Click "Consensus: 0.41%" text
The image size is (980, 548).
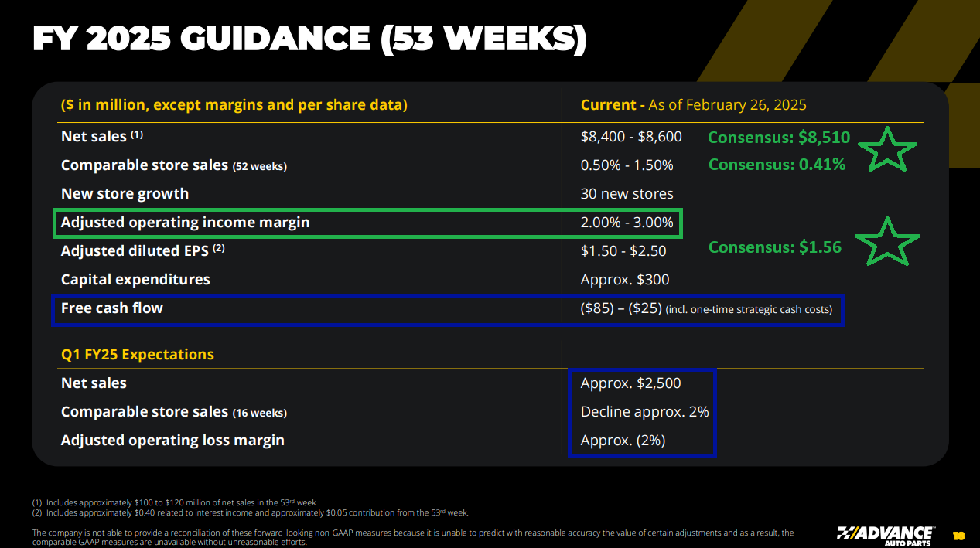pyautogui.click(x=777, y=164)
